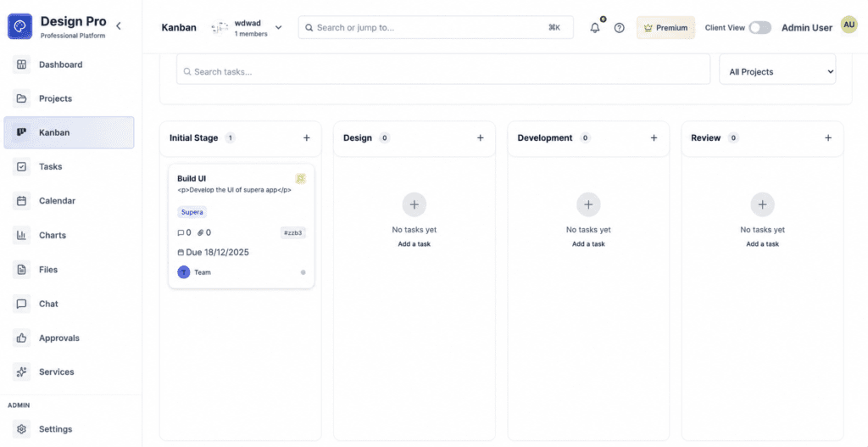The width and height of the screenshot is (868, 447).
Task: Click Add a task in Design column
Action: tap(414, 243)
